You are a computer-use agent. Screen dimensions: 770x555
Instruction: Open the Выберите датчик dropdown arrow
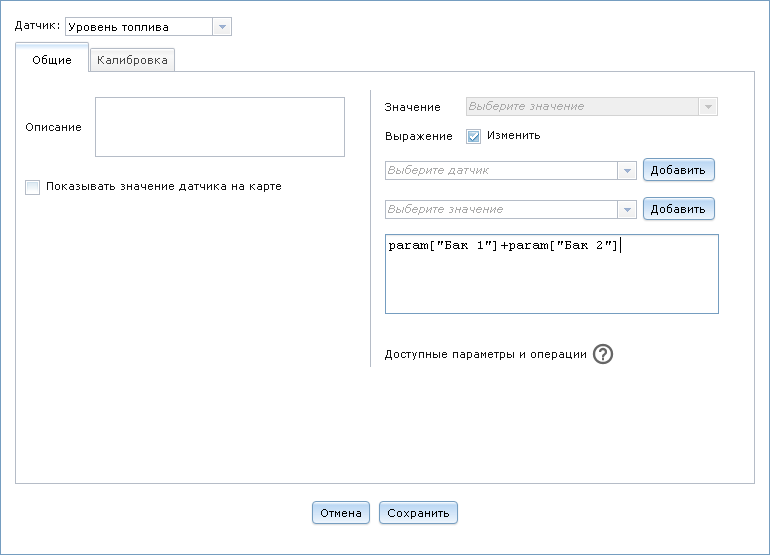[627, 170]
